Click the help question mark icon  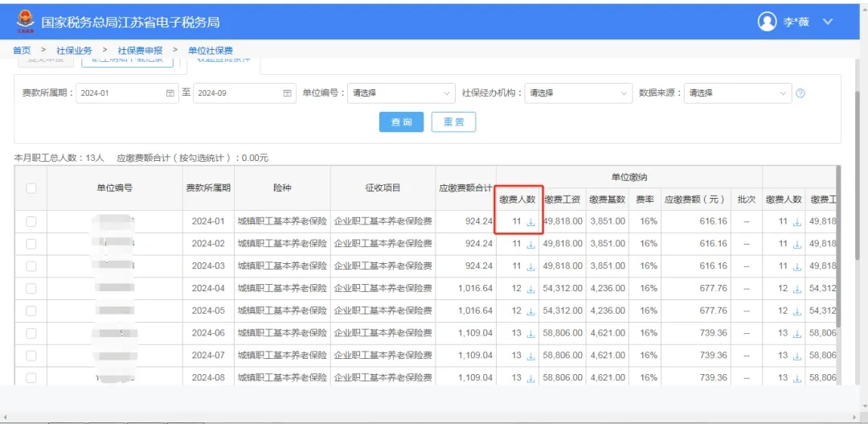(800, 93)
